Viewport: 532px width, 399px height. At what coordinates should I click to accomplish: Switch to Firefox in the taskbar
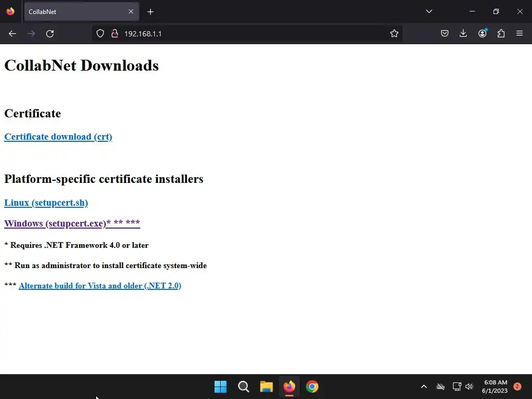[289, 387]
